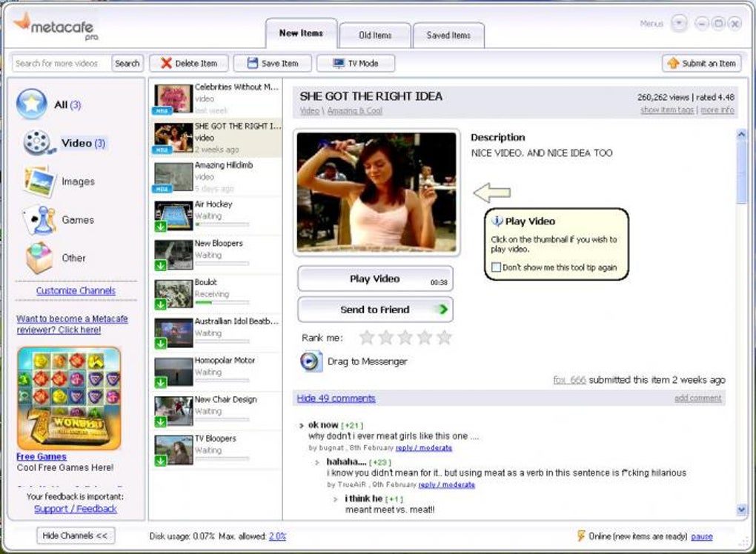Select the Amazing Hillclimb list item
Screen dimensions: 756x554
[x=216, y=177]
